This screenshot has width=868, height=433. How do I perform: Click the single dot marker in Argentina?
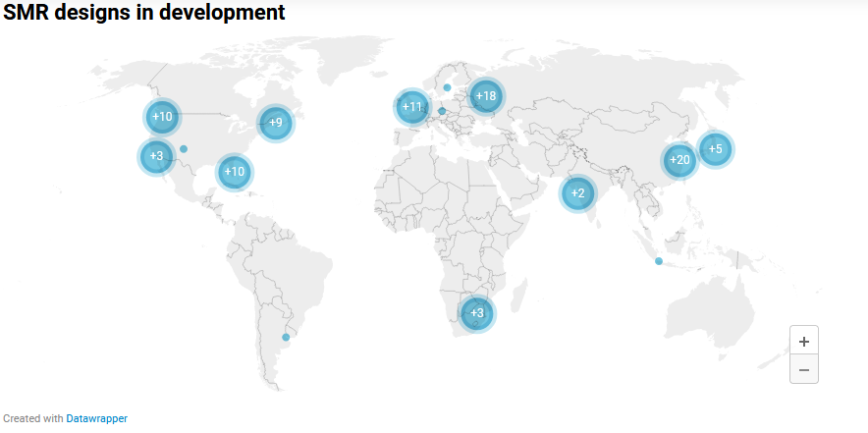click(286, 337)
